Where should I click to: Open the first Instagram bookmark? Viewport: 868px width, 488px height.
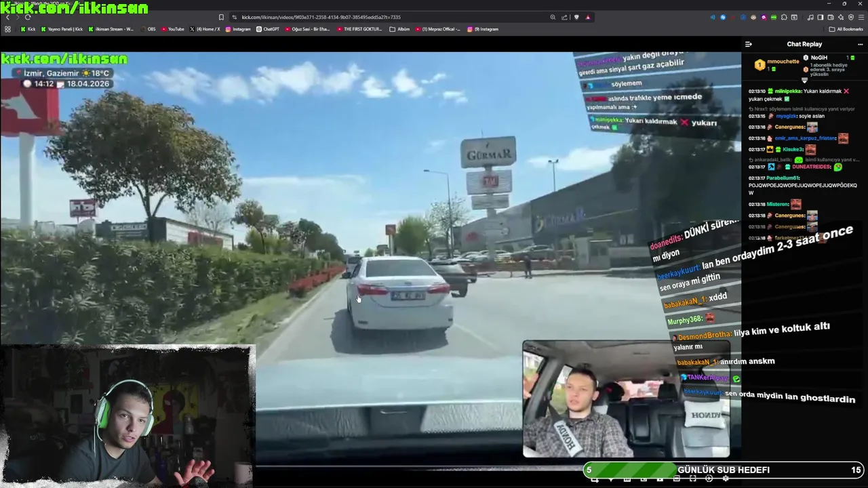click(x=238, y=29)
